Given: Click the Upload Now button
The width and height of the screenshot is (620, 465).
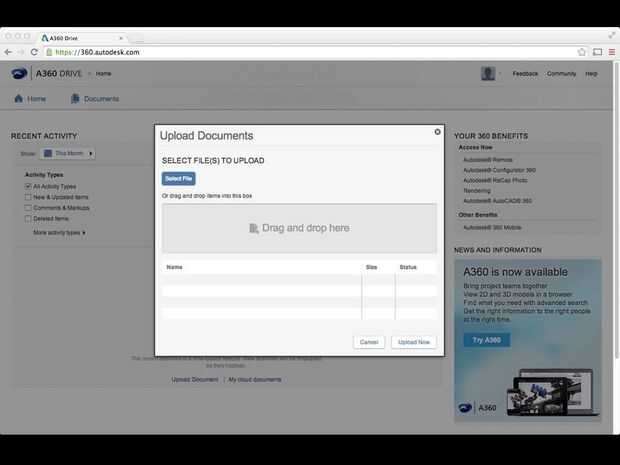Looking at the screenshot, I should (414, 342).
